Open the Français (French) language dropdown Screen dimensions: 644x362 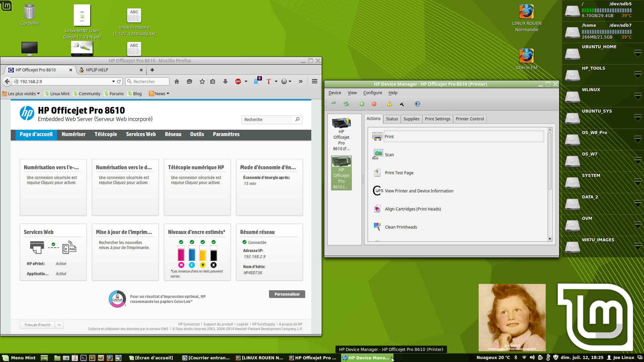42,325
